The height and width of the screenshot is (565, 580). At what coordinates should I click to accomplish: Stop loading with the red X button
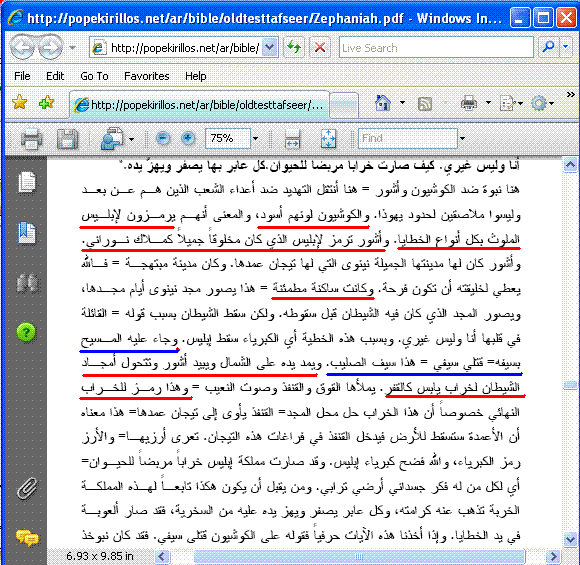point(320,47)
